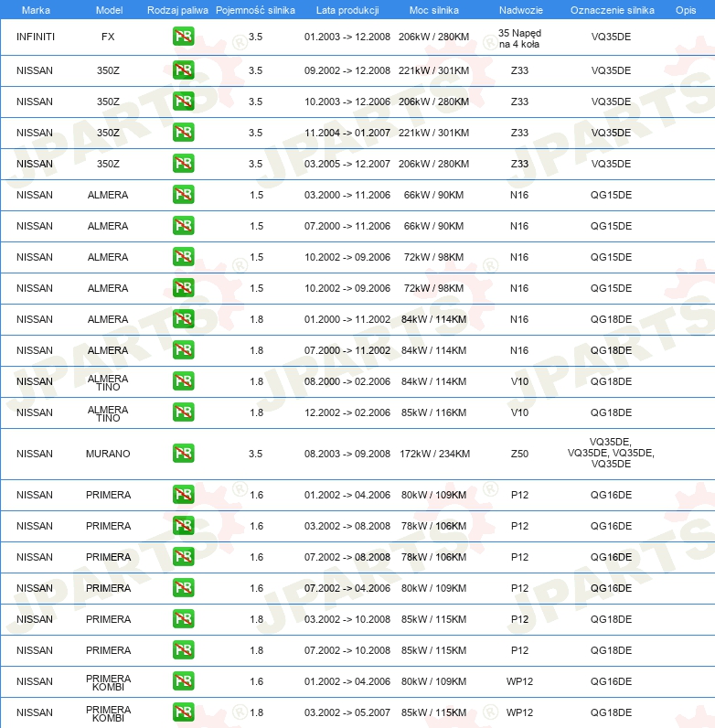Click the '172kW / 234KM' power cell

click(434, 454)
